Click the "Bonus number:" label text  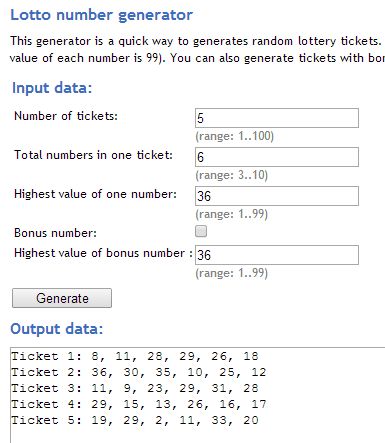tap(55, 233)
